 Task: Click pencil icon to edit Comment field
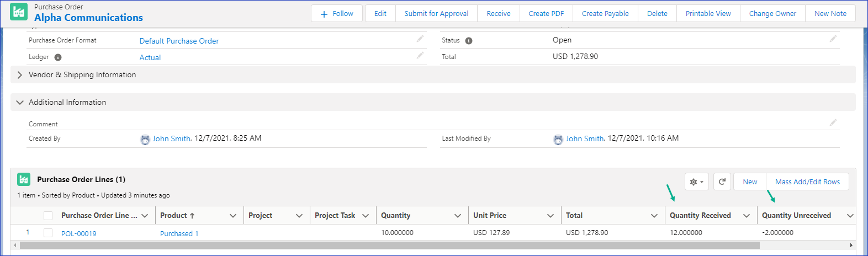pos(833,122)
